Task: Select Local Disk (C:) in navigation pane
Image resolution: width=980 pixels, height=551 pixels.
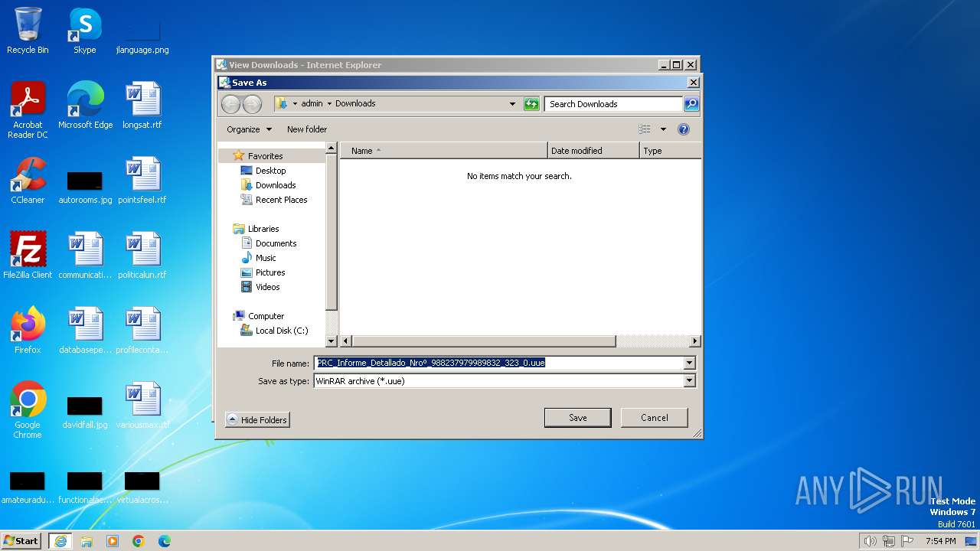Action: click(x=281, y=331)
